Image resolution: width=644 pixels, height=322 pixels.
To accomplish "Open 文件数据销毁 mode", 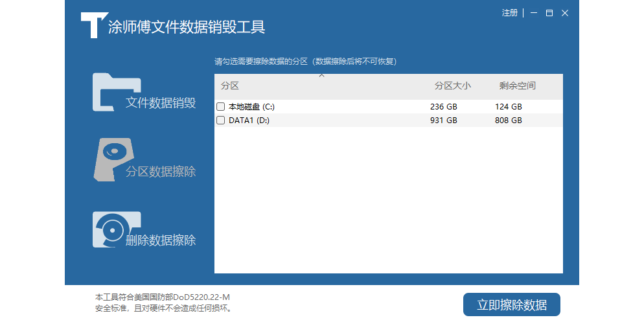I will click(161, 102).
